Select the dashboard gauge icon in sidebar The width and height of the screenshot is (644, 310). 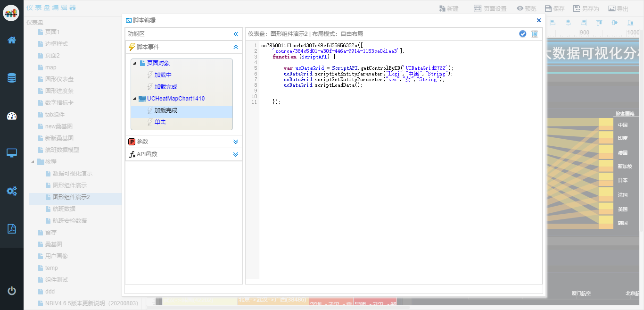tap(12, 116)
